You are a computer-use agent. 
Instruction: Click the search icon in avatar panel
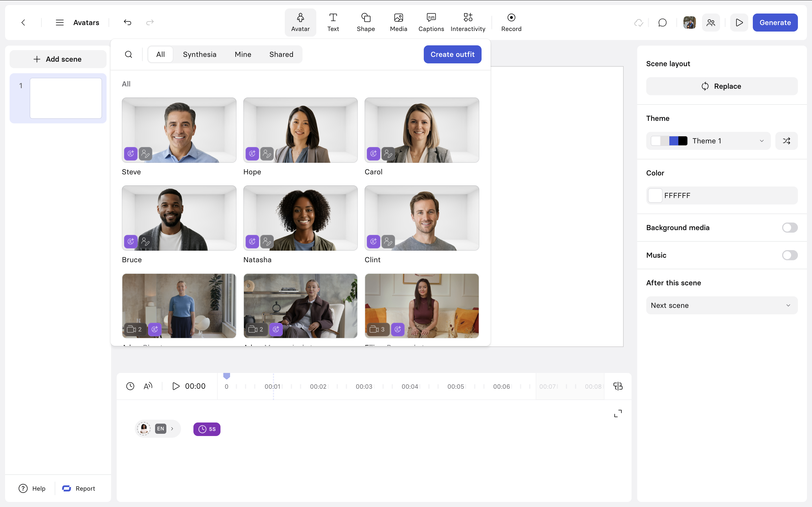pyautogui.click(x=129, y=54)
